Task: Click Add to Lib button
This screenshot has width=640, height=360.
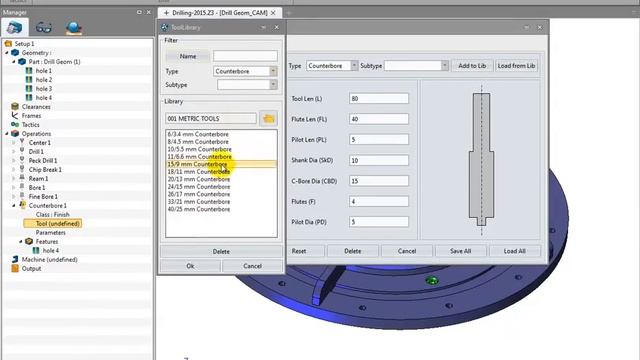Action: pos(472,66)
